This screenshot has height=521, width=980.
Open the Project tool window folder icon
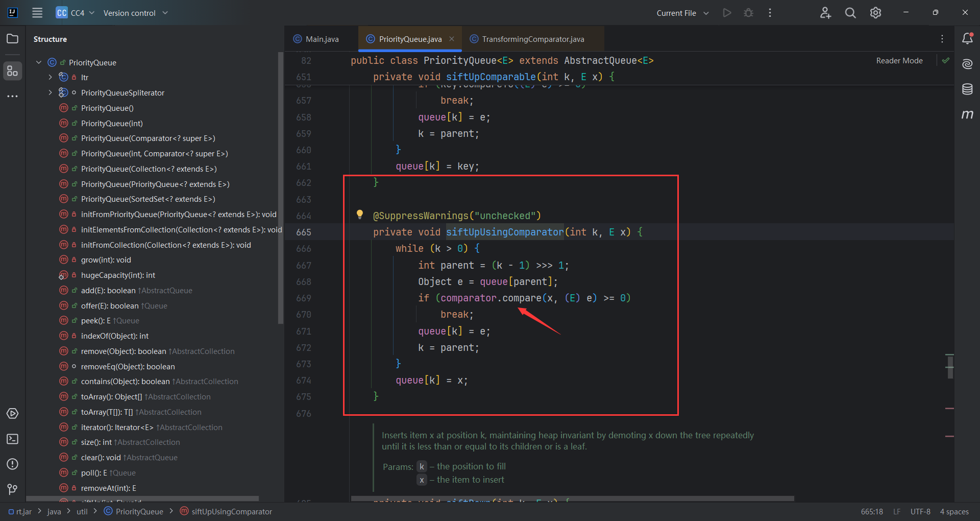(13, 39)
